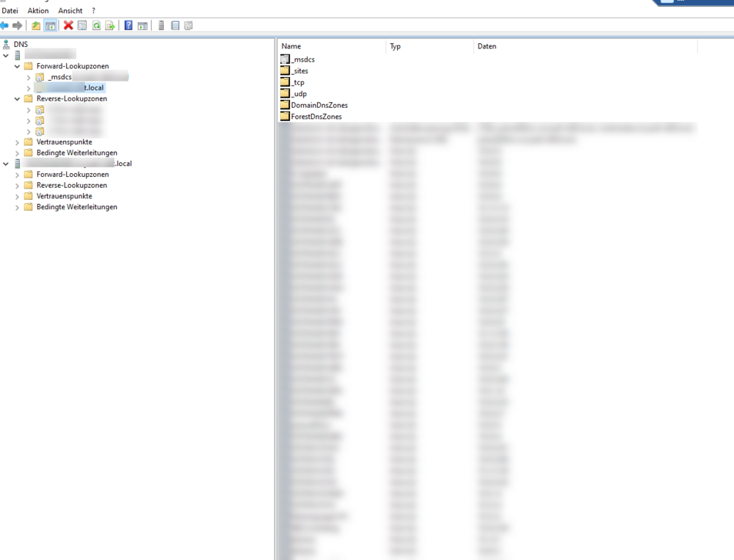Select the DomainDnsZones folder in list
This screenshot has width=734, height=560.
coord(319,105)
